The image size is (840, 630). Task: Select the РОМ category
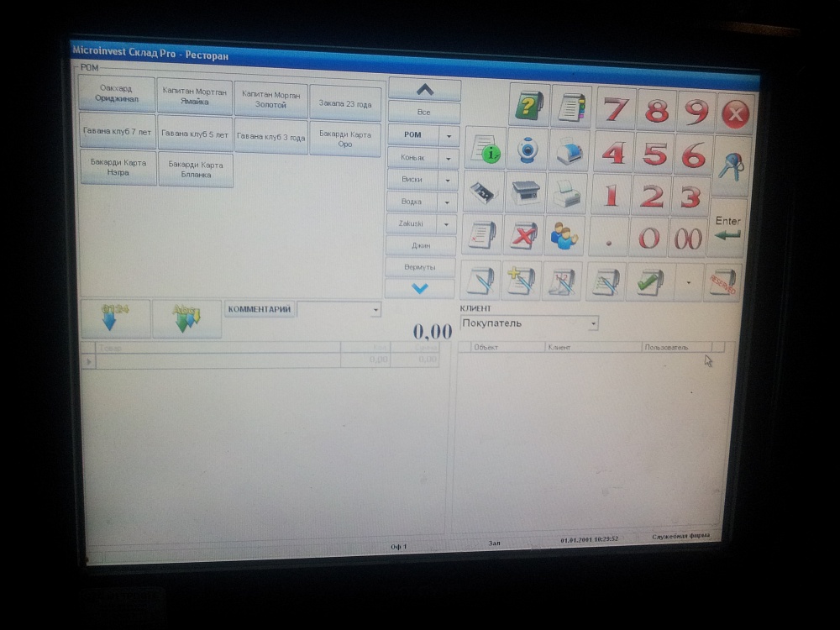pos(413,135)
